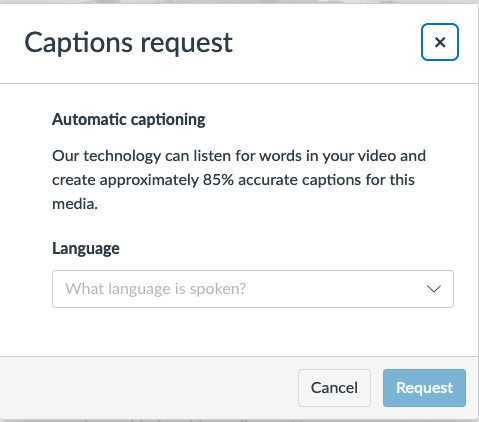Click the Cancel button

tap(334, 388)
